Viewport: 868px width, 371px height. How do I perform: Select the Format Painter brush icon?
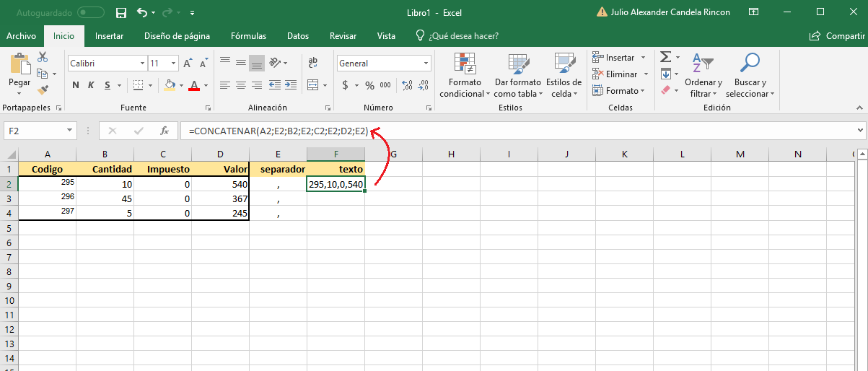[x=43, y=90]
